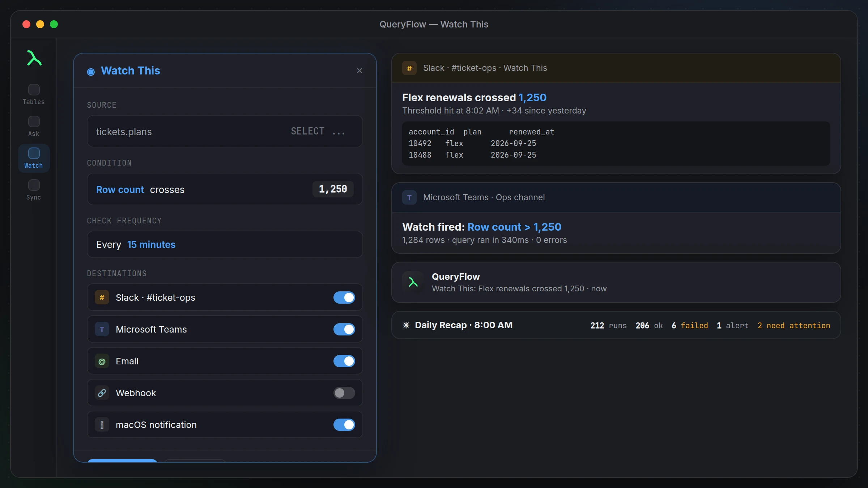The width and height of the screenshot is (868, 488).
Task: Open the QueryFlow macOS notification card
Action: point(616,282)
